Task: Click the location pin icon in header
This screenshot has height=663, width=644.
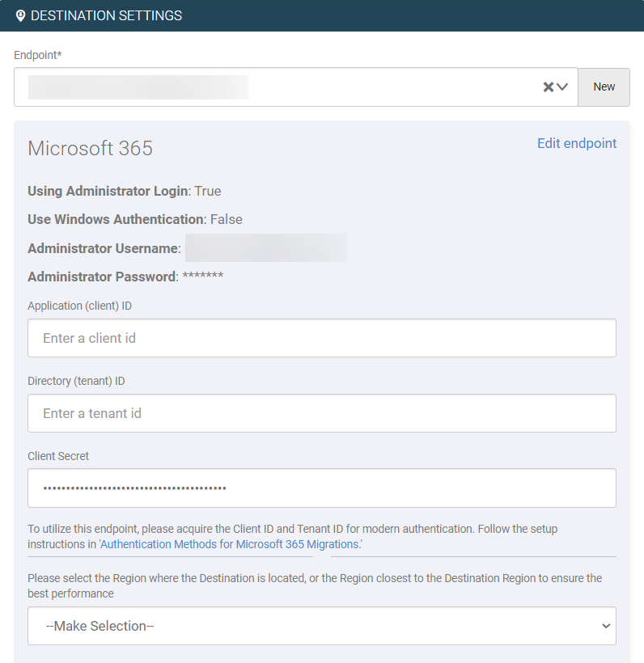Action: [20, 16]
